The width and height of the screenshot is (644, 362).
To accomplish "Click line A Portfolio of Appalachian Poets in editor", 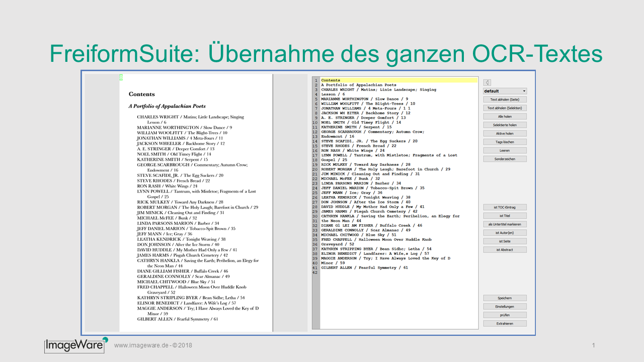I will click(359, 85).
